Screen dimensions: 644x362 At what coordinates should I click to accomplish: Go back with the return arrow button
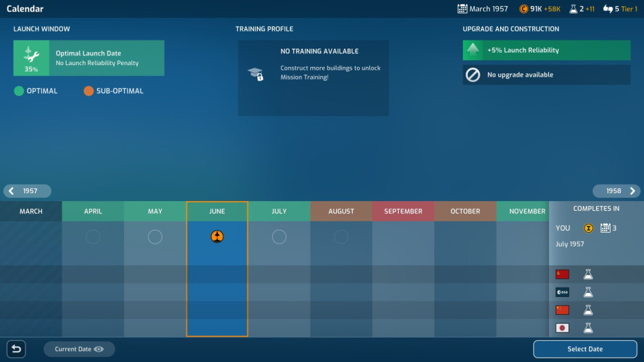coord(16,349)
